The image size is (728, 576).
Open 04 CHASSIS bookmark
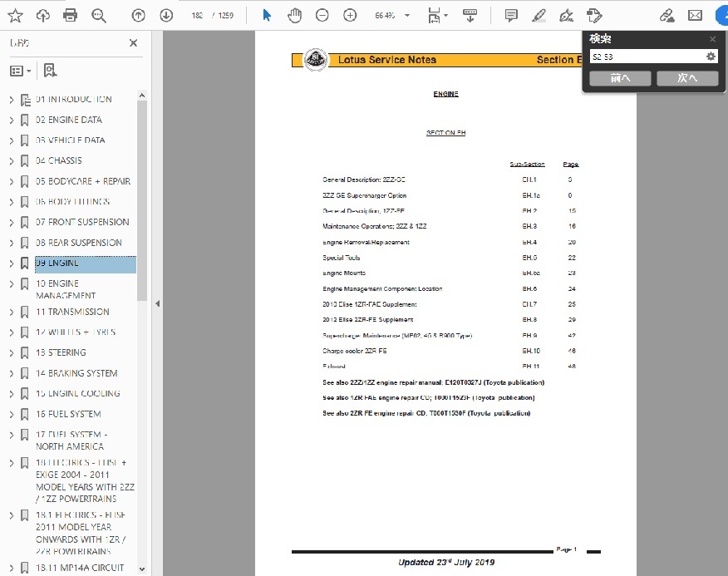coord(59,160)
